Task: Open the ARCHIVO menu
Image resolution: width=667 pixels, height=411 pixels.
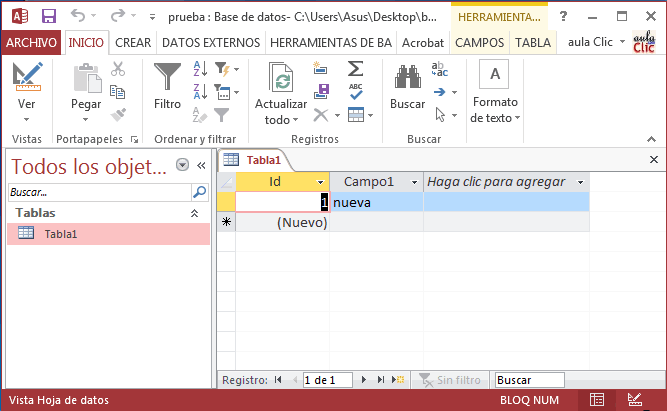Action: (x=32, y=42)
